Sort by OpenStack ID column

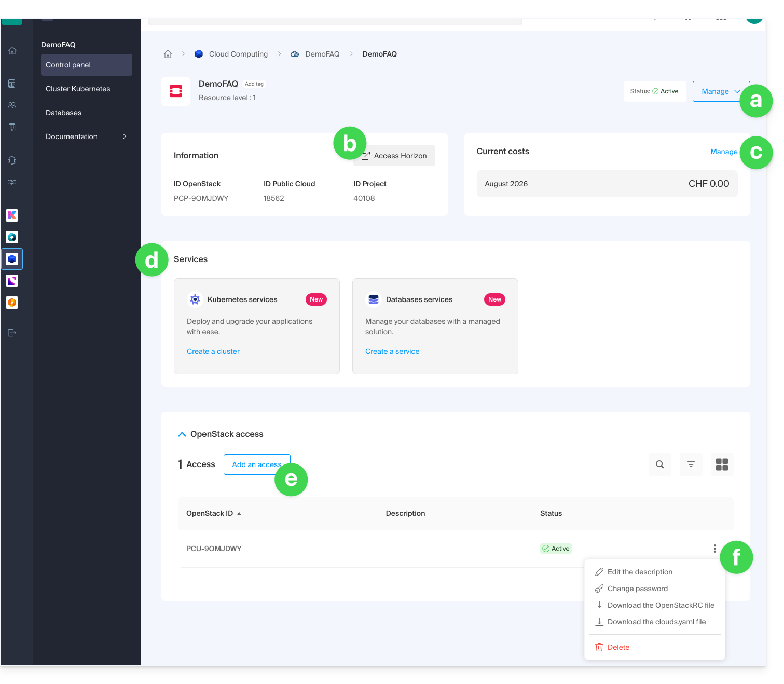pyautogui.click(x=214, y=513)
